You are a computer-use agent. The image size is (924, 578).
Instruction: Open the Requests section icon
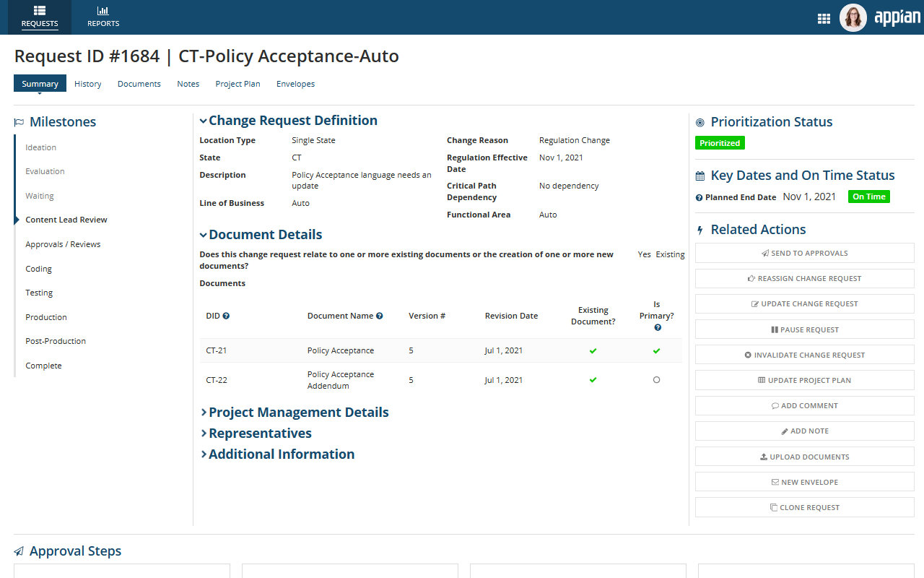coord(40,11)
